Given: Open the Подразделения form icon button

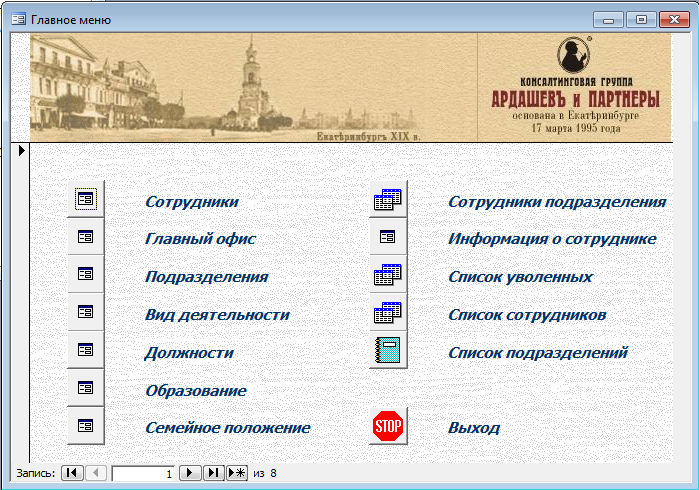Looking at the screenshot, I should pyautogui.click(x=86, y=274).
